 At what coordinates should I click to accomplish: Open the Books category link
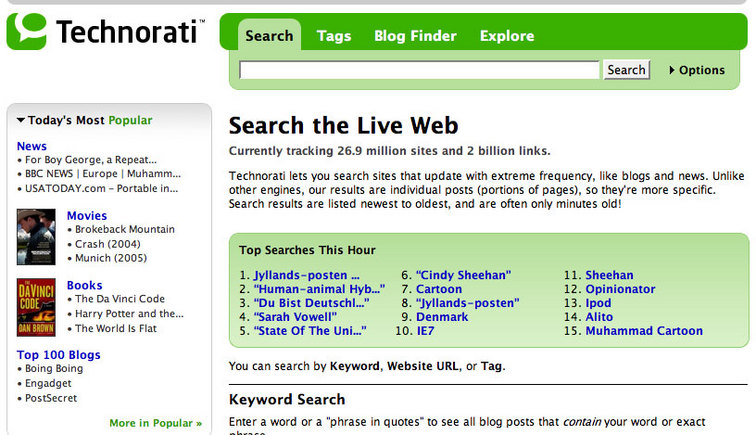point(84,285)
